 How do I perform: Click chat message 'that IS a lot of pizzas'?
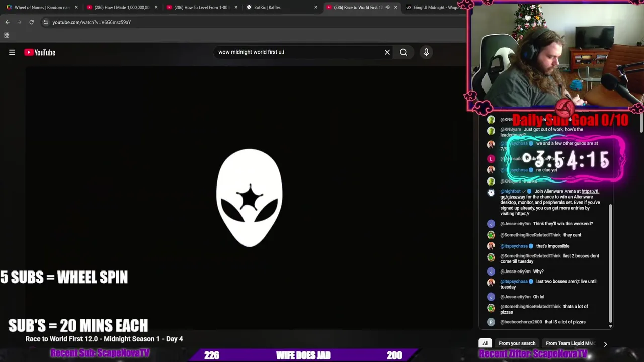point(566,322)
